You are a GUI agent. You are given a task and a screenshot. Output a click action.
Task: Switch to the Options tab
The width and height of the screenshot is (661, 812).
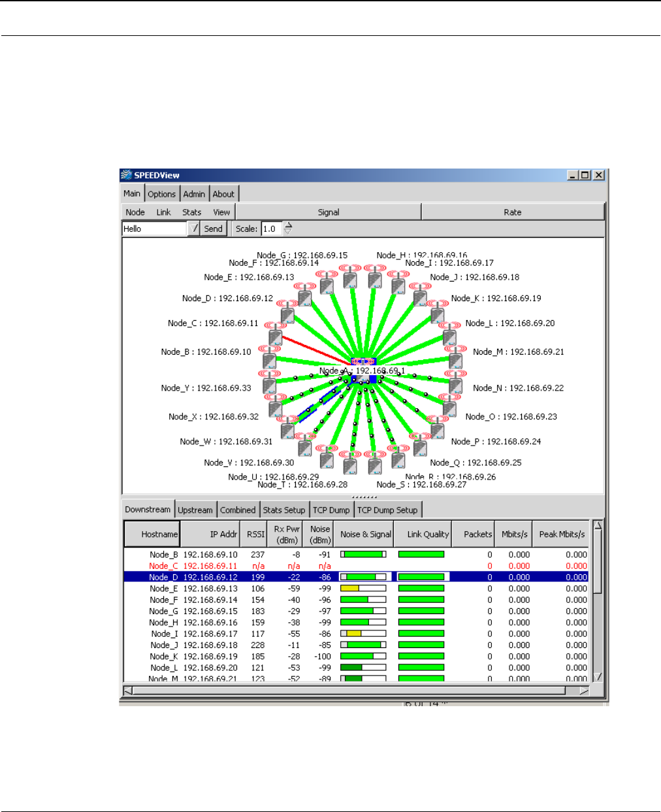161,194
